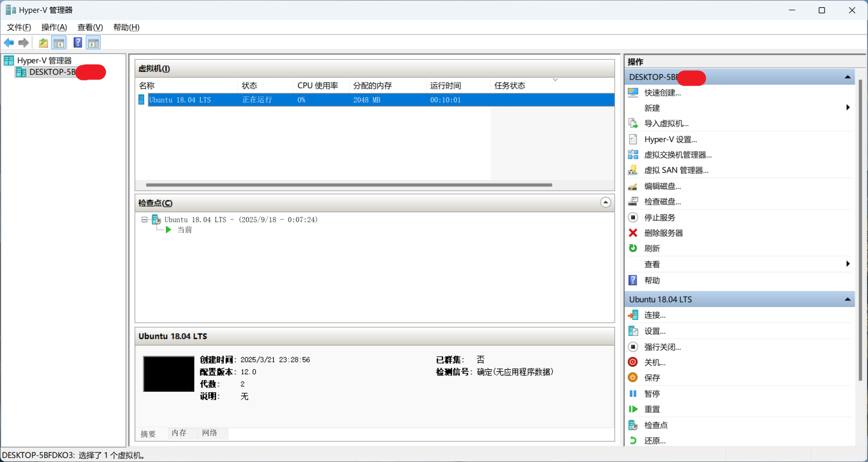
Task: Click the red 关机 power icon
Action: click(x=633, y=362)
